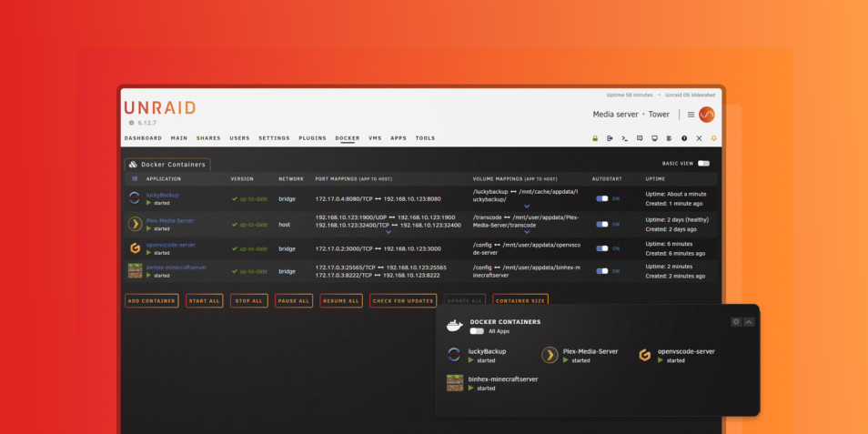This screenshot has height=434, width=868.
Task: Expand luckyBackup volume mappings chevron
Action: (526, 207)
